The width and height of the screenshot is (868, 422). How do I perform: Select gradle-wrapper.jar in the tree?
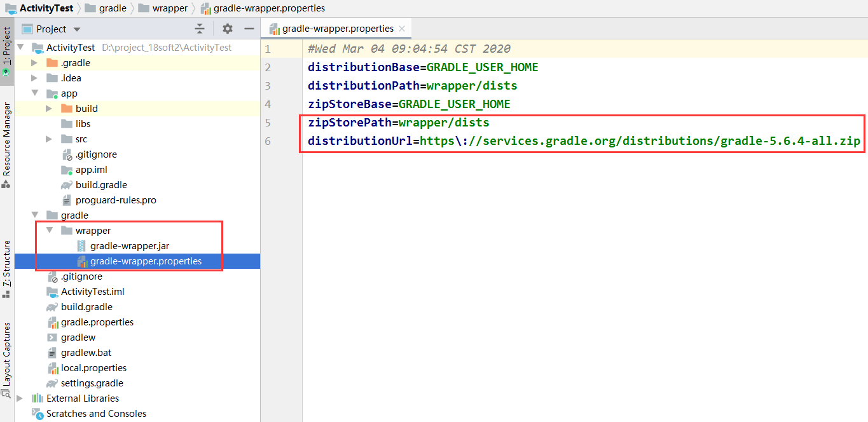click(x=137, y=246)
